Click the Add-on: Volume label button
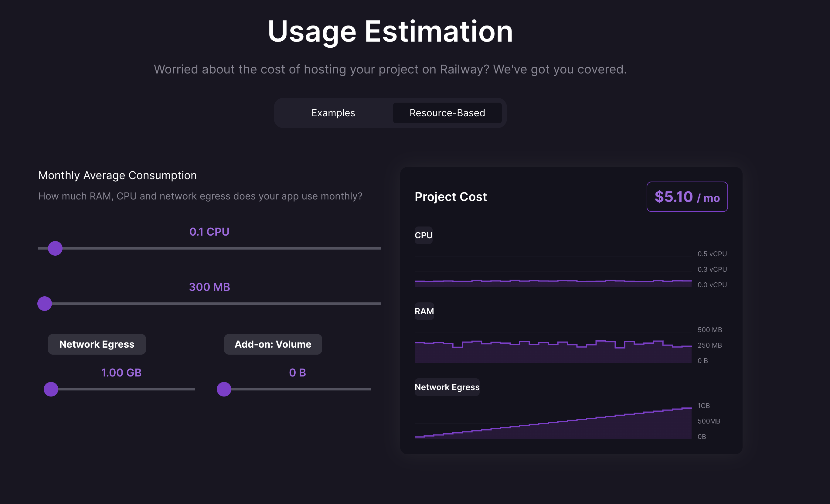The image size is (830, 504). click(x=273, y=344)
